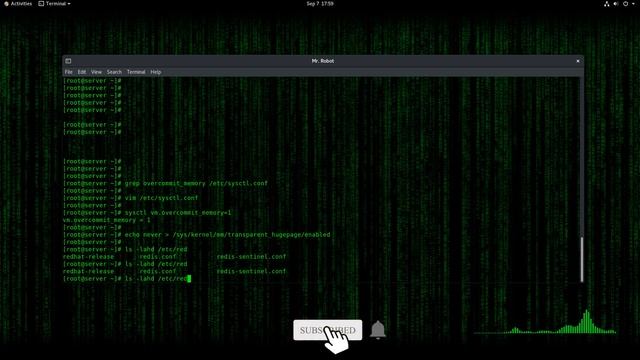This screenshot has width=640, height=360.
Task: Click the power icon in top bar
Action: click(x=625, y=4)
